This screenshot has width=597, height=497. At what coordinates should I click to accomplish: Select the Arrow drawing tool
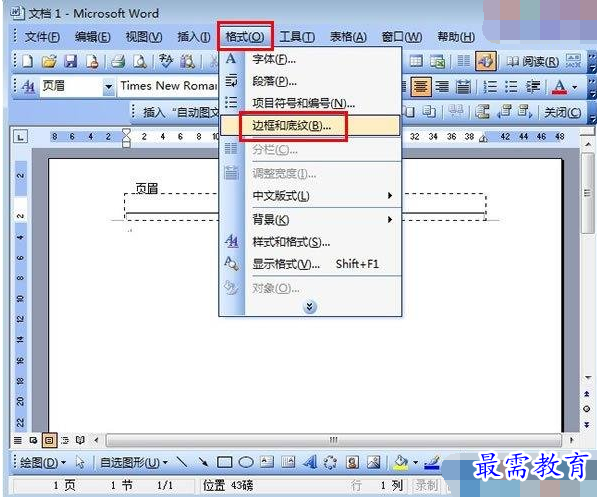203,463
